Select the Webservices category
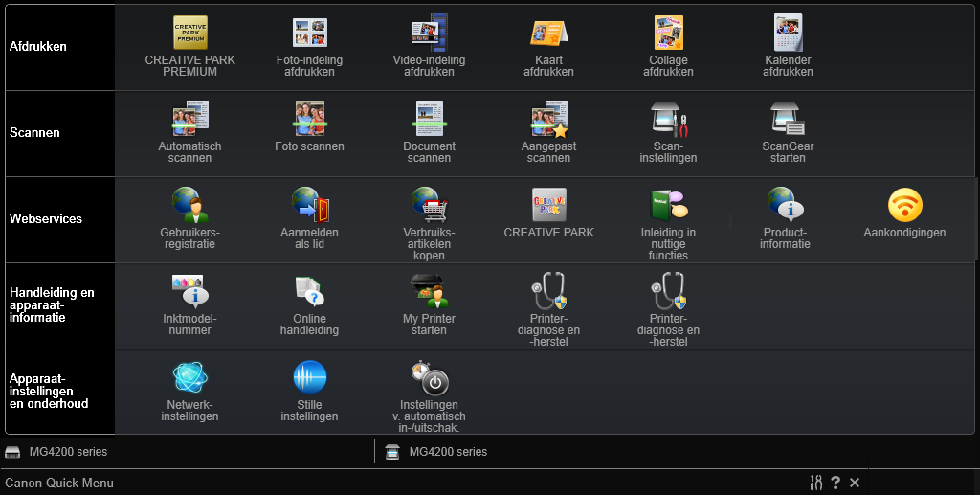The height and width of the screenshot is (495, 980). (60, 218)
